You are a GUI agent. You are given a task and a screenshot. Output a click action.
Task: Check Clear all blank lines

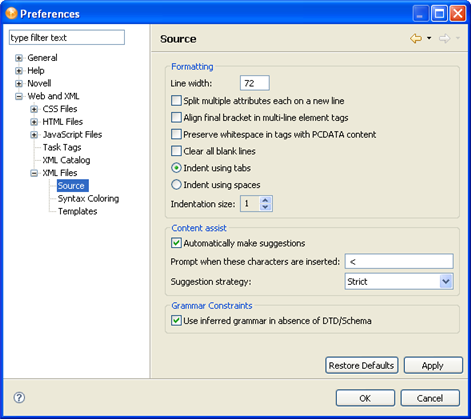[x=176, y=151]
